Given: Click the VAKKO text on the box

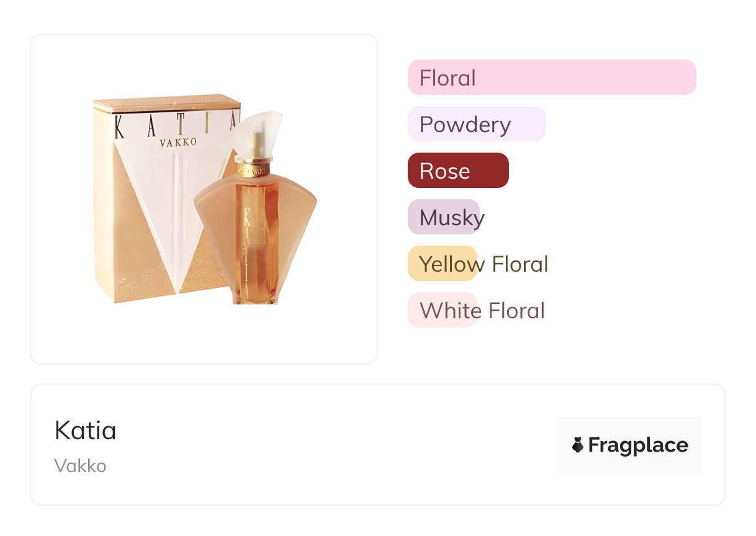Looking at the screenshot, I should click(178, 142).
